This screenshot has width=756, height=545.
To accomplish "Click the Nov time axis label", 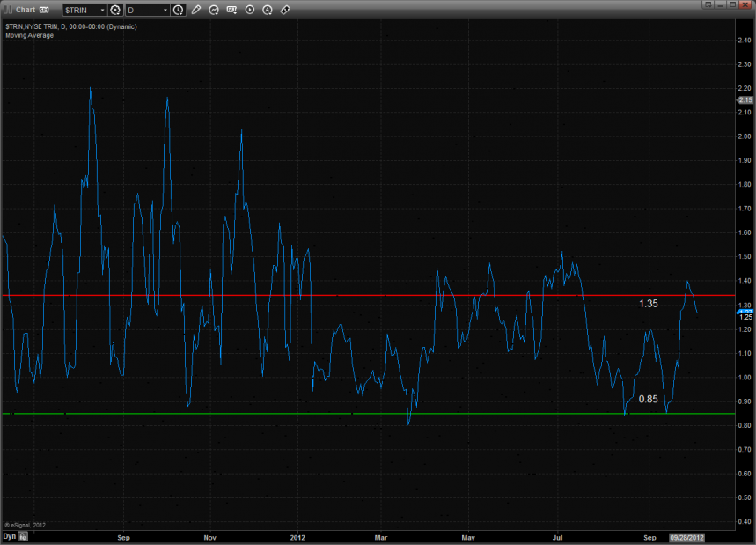I will (209, 537).
